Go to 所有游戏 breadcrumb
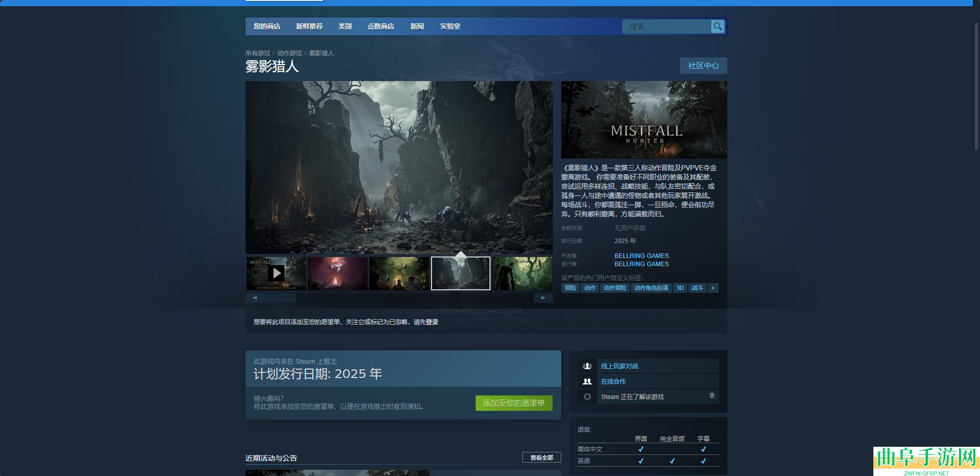This screenshot has width=980, height=476. [x=258, y=53]
